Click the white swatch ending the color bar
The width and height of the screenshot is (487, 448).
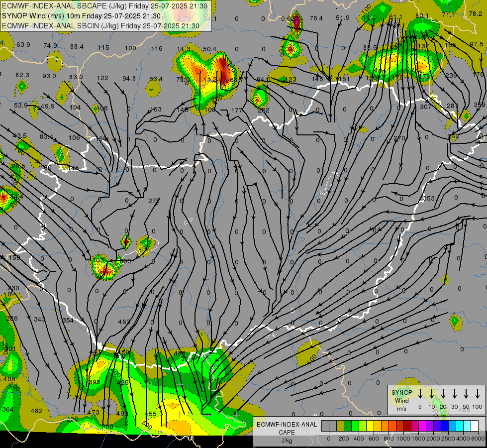[x=475, y=426]
